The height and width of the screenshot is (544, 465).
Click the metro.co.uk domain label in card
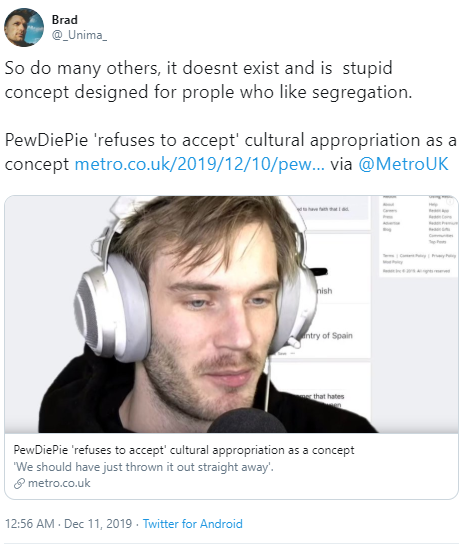pos(59,483)
